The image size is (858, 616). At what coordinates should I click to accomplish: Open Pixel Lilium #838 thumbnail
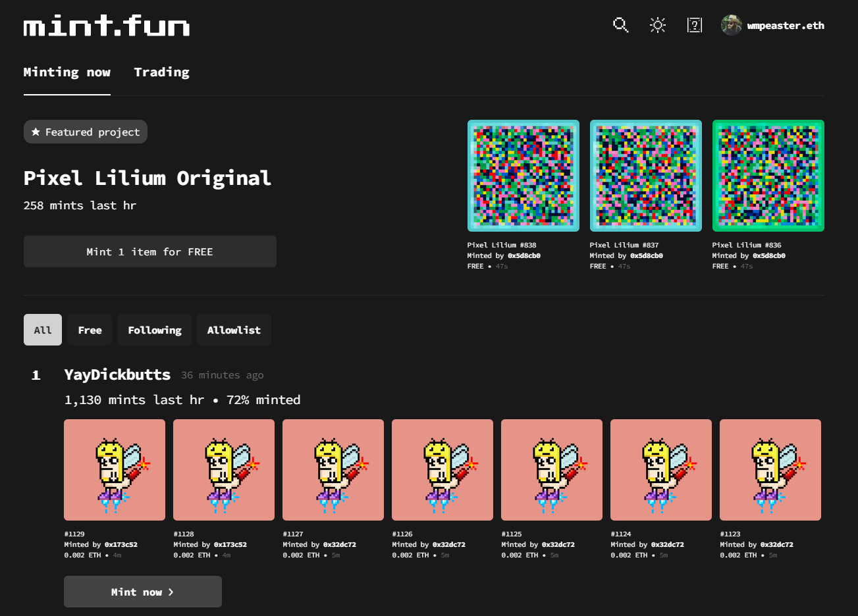(523, 176)
